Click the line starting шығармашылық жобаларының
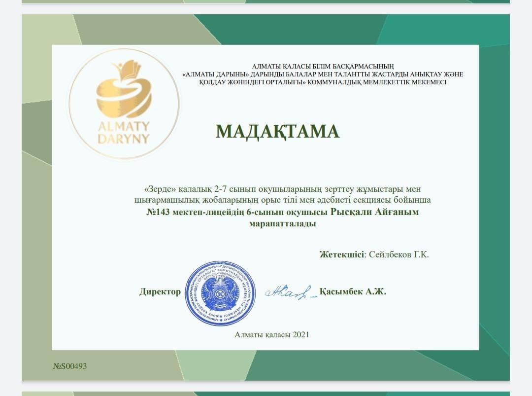The image size is (532, 396). [283, 200]
